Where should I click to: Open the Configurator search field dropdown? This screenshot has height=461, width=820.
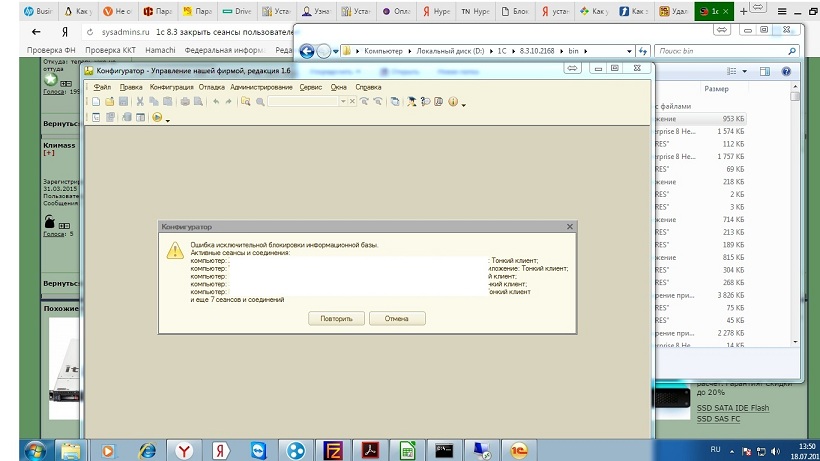(343, 101)
